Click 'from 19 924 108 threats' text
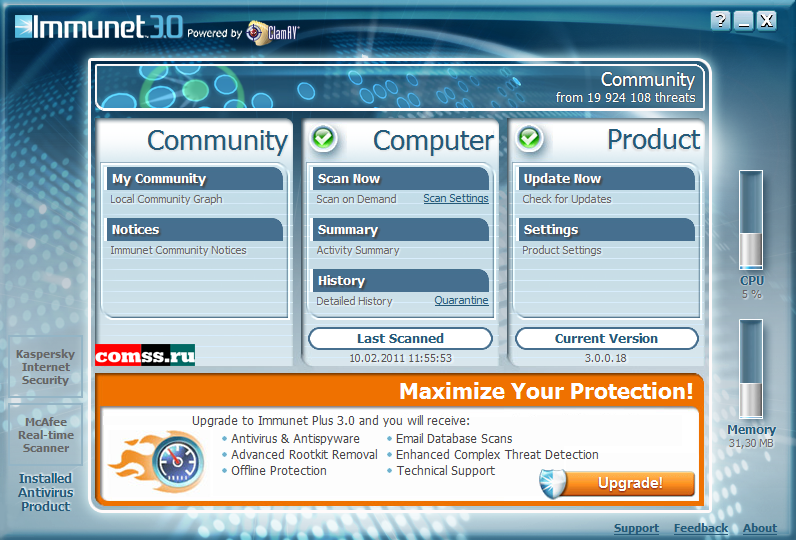Viewport: 796px width, 540px height. click(x=625, y=98)
